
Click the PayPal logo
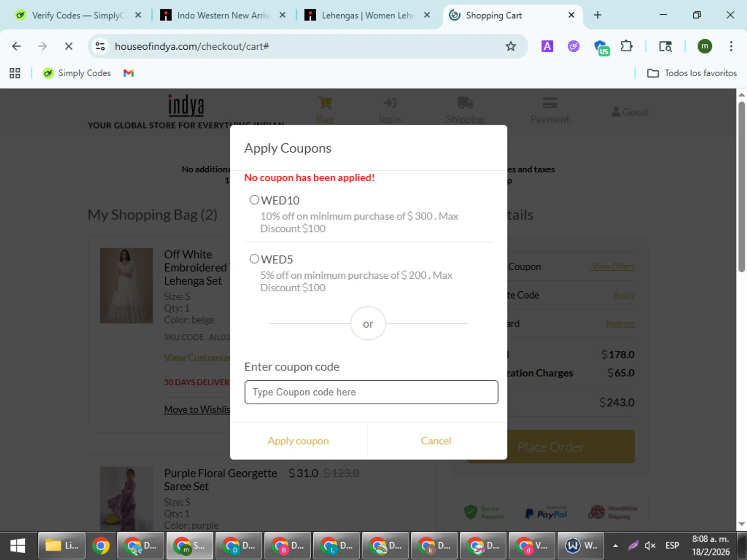pos(546,513)
